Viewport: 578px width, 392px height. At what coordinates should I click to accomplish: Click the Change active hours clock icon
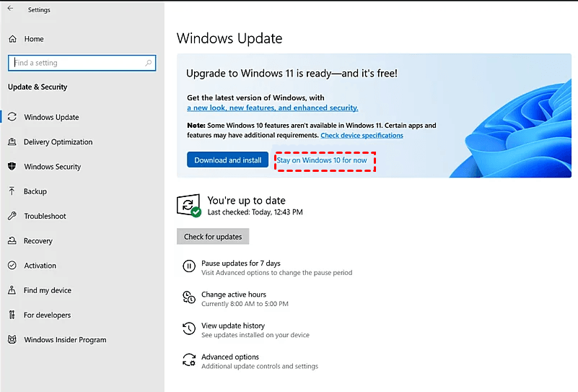click(x=189, y=297)
